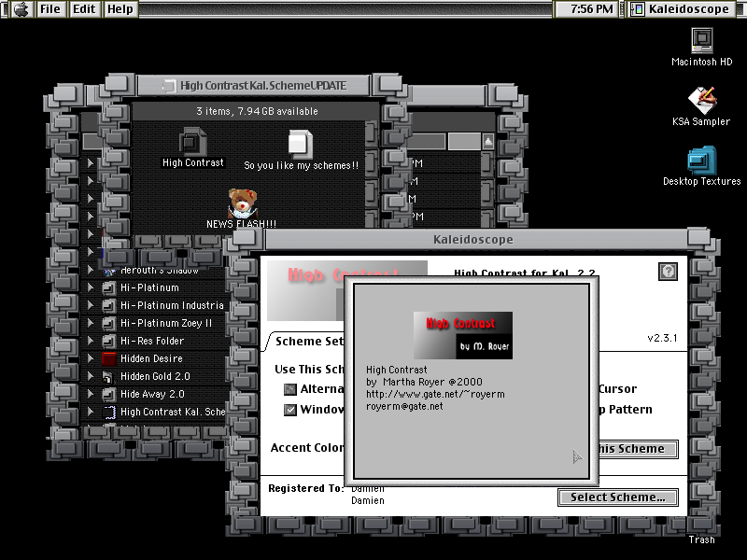The image size is (747, 560).
Task: Open the File menu
Action: [50, 9]
